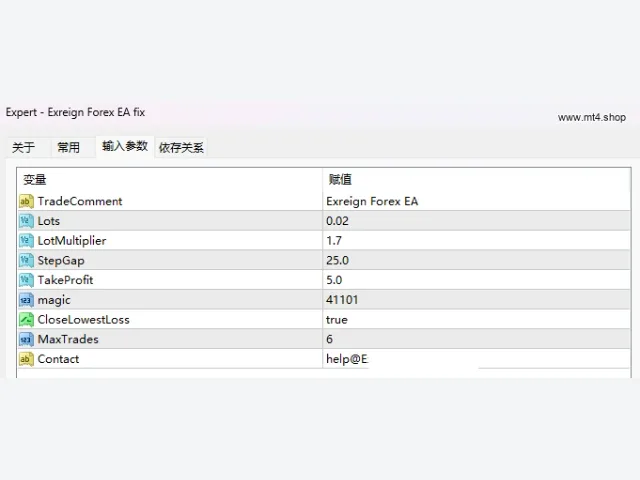The height and width of the screenshot is (480, 640).
Task: Edit the LotMultiplier value 1.7
Action: click(476, 240)
